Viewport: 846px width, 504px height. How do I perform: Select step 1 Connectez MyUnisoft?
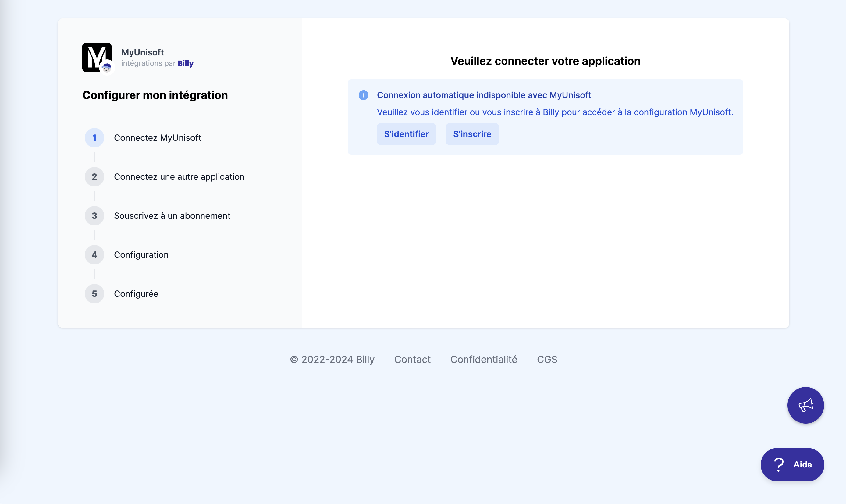point(143,138)
